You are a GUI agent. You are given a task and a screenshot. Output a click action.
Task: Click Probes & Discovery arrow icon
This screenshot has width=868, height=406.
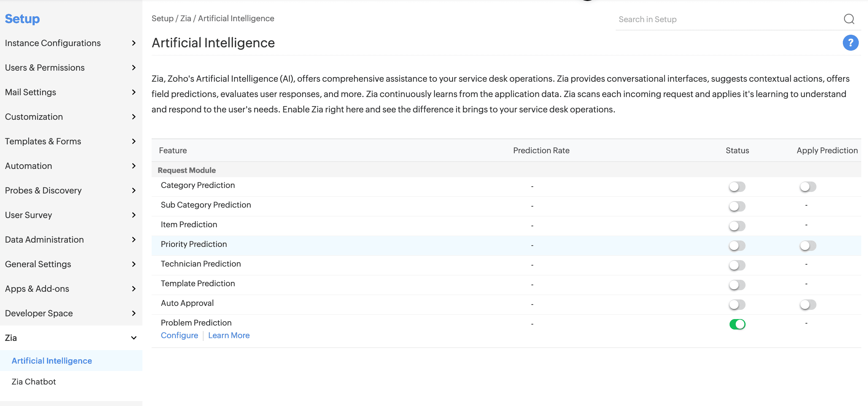pos(134,190)
